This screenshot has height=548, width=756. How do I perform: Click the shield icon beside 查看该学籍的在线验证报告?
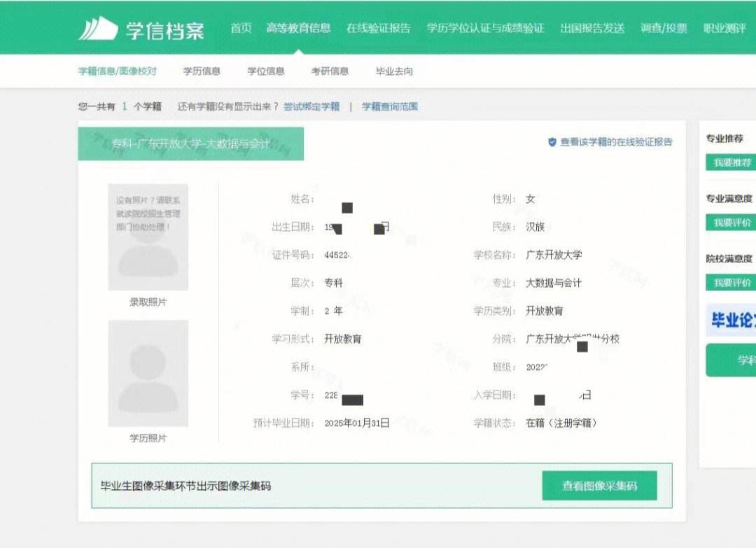click(x=552, y=141)
